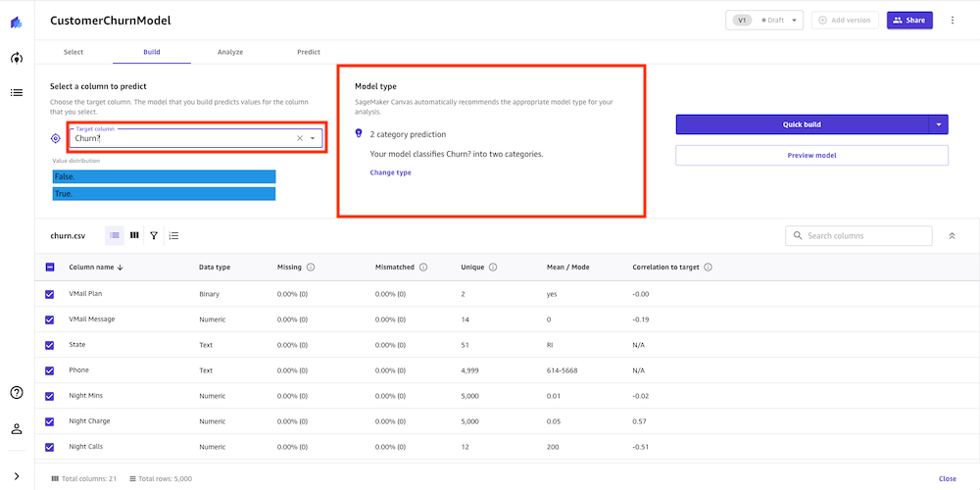This screenshot has width=980, height=490.
Task: Click Night Charge correlation 0.57
Action: click(x=639, y=421)
